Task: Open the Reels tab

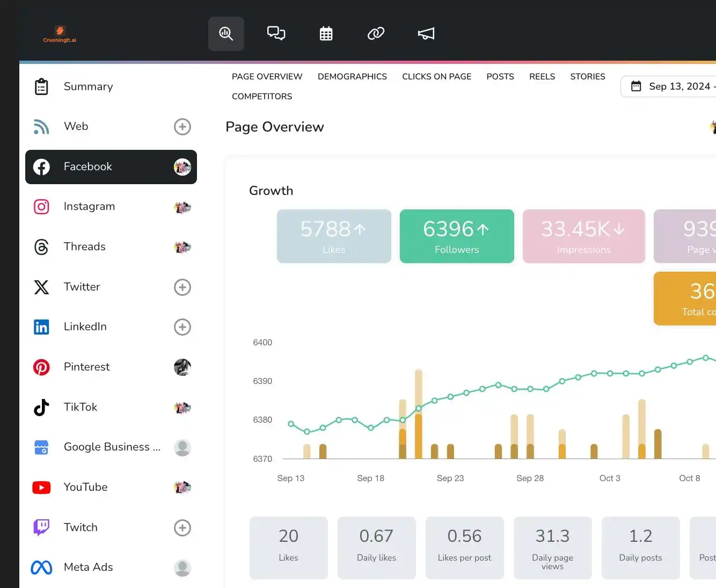Action: [542, 77]
